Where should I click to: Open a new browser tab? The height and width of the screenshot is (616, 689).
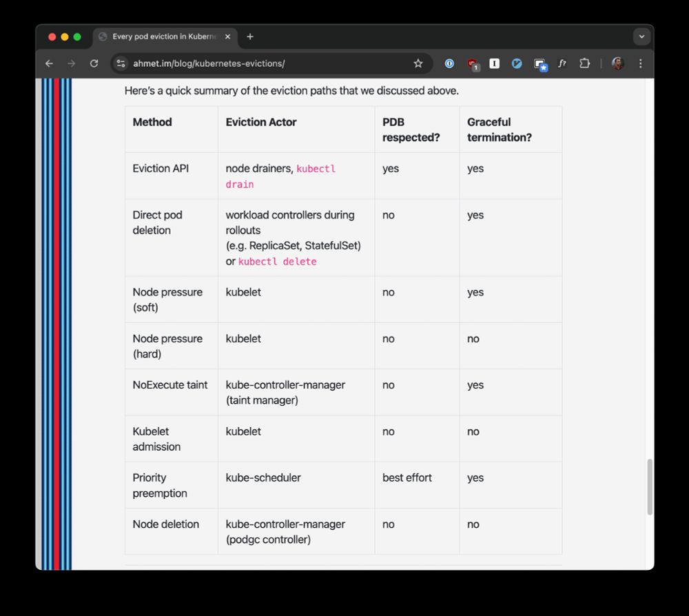(250, 37)
